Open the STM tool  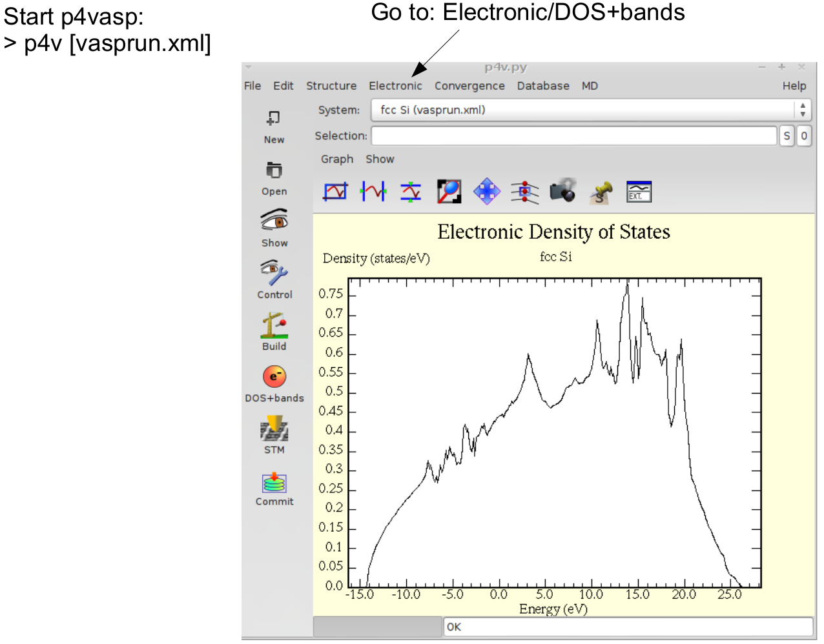point(274,428)
